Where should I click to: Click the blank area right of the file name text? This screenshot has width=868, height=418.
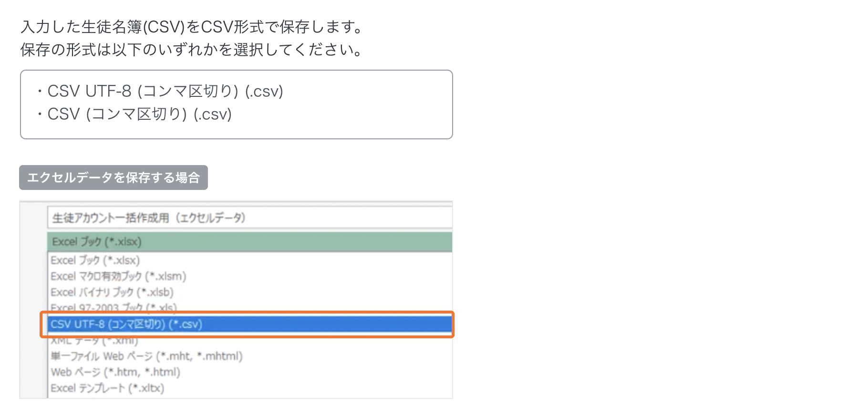pos(348,218)
